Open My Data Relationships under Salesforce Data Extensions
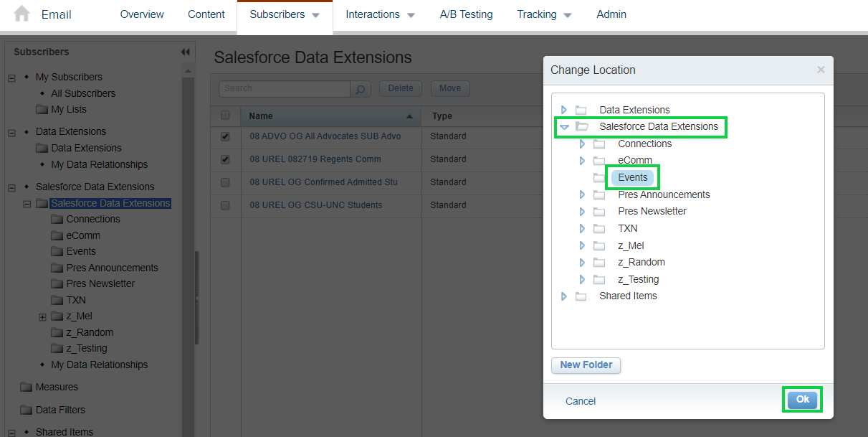The height and width of the screenshot is (437, 868). pyautogui.click(x=100, y=365)
